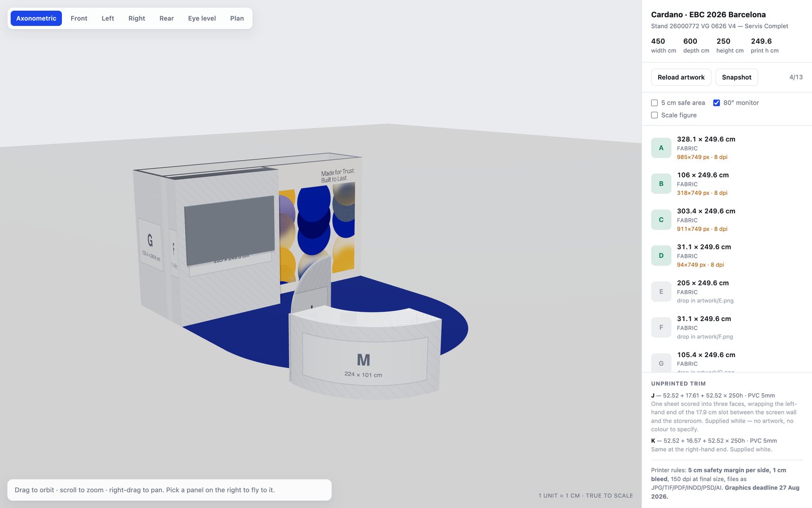Select the 205 × 249.6 cm panel row
This screenshot has width=812, height=508.
point(727,292)
